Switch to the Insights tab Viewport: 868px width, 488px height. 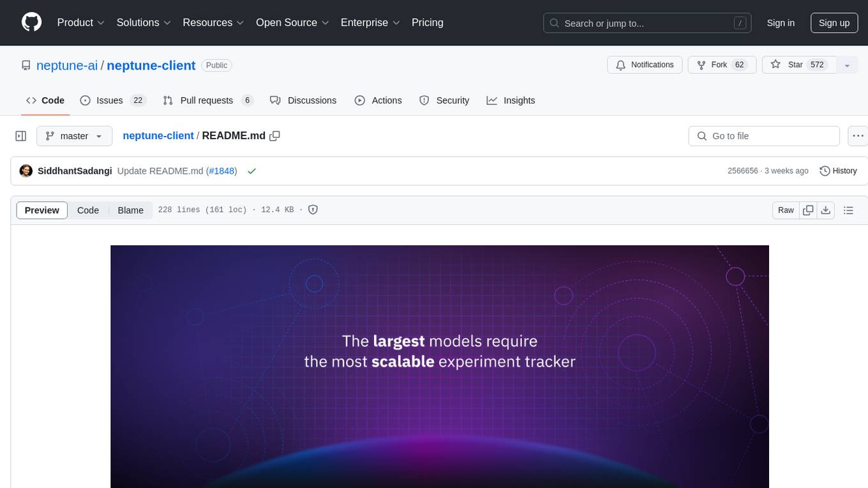pos(511,100)
